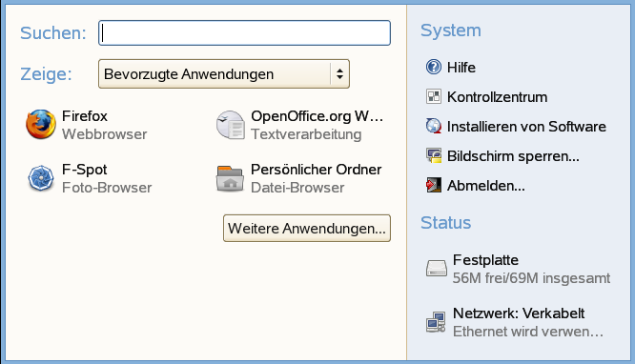Choose Bildschirm sperren... text
635x364 pixels.
coord(513,156)
